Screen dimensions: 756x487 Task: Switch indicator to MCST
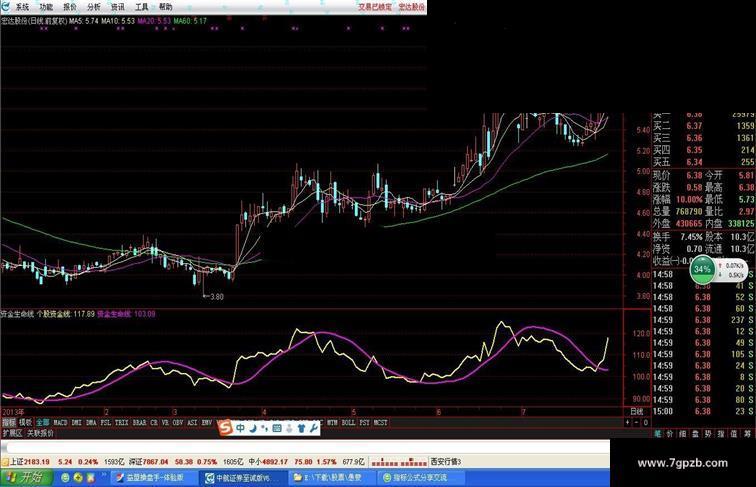(x=380, y=422)
